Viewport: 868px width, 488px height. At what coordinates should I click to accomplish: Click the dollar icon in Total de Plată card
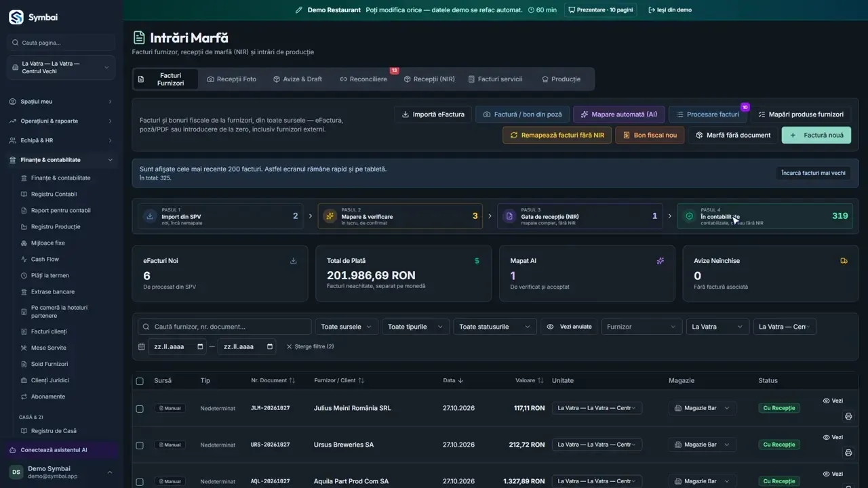[477, 260]
